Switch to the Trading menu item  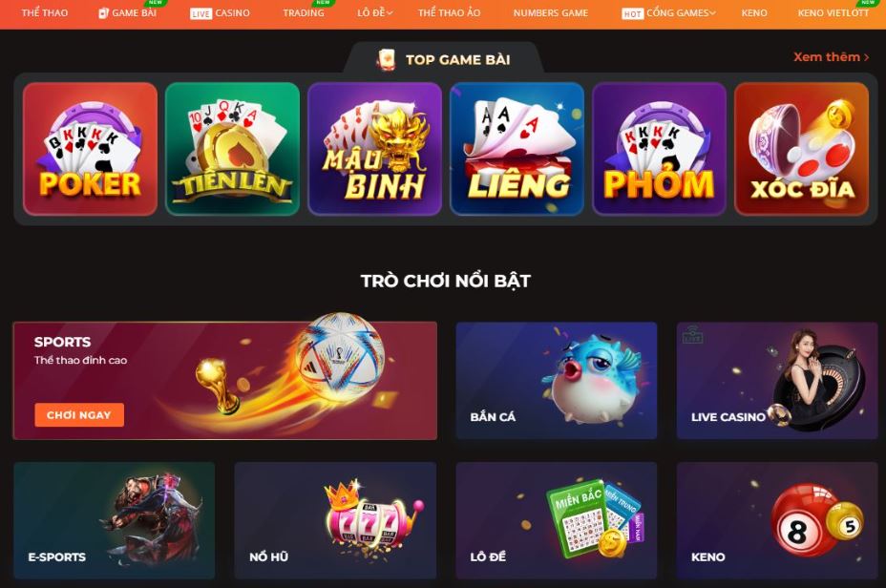[x=304, y=12]
